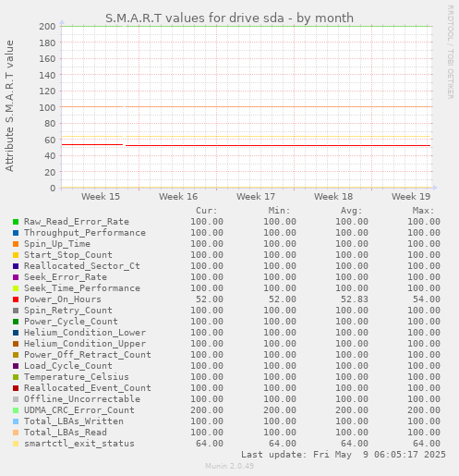Click the Power_On_Hours max value 54.00
459x476 pixels.
(427, 299)
